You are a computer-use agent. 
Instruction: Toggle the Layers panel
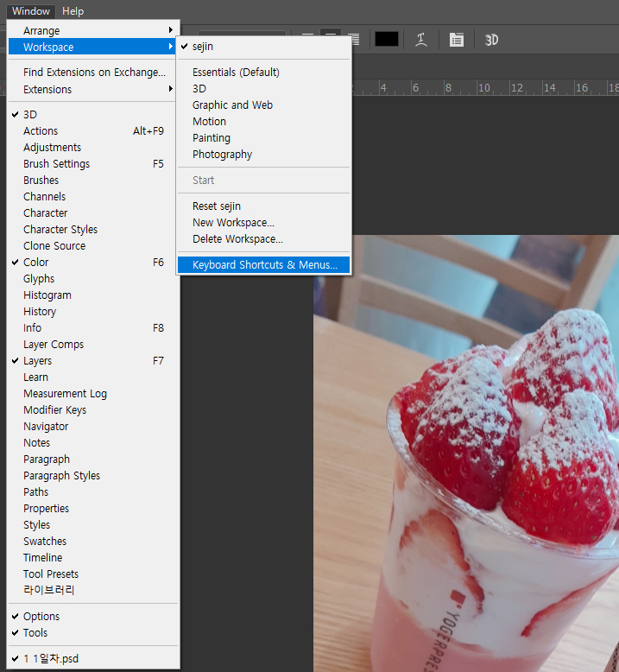click(x=92, y=360)
